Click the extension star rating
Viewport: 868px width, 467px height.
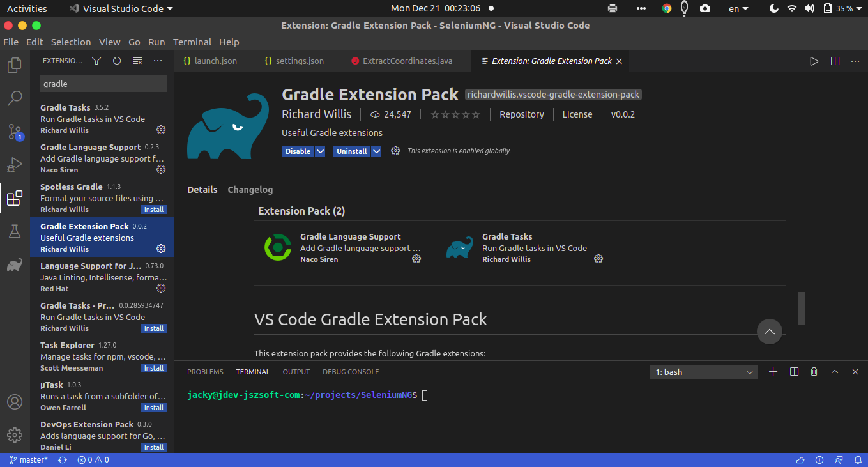point(455,114)
